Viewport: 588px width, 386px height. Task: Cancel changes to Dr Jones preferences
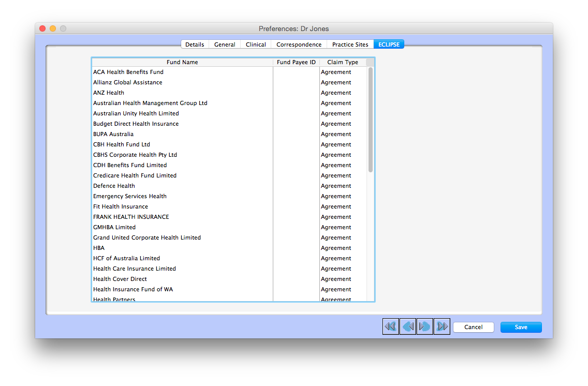[473, 327]
